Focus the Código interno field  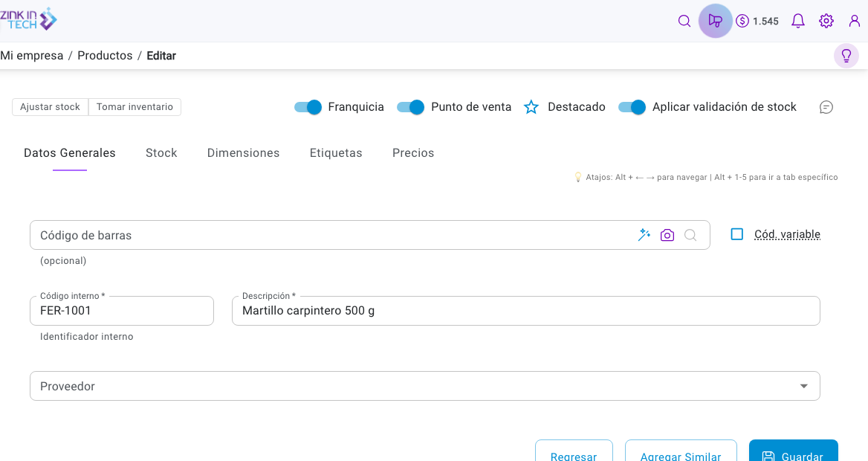(122, 311)
